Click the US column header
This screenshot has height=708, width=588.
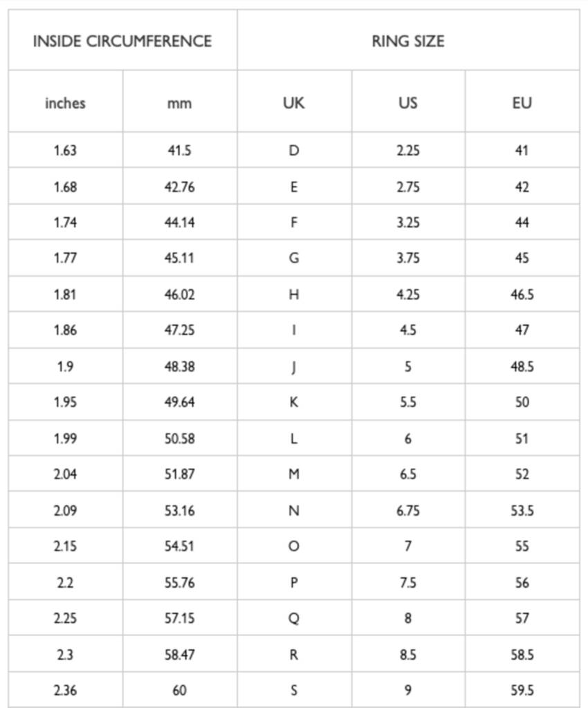pos(407,103)
